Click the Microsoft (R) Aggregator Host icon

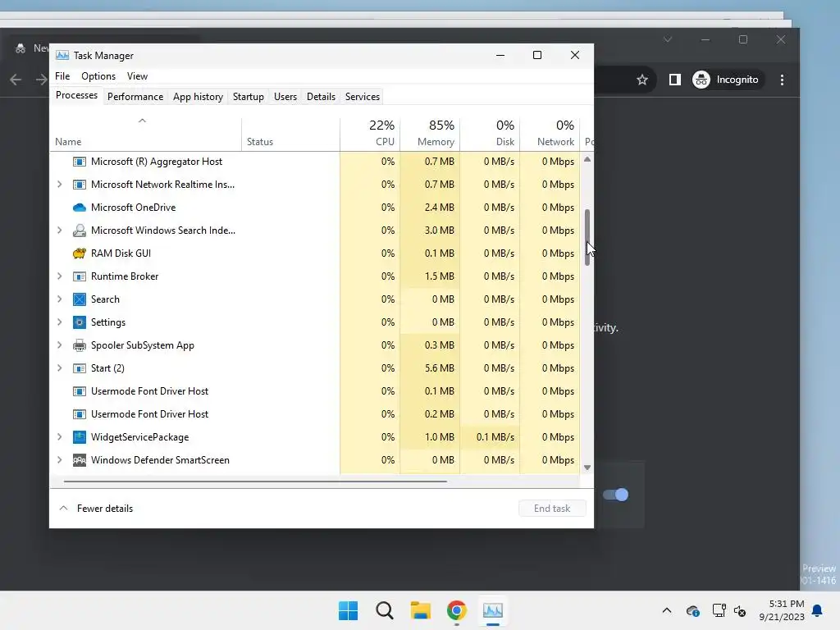[80, 162]
